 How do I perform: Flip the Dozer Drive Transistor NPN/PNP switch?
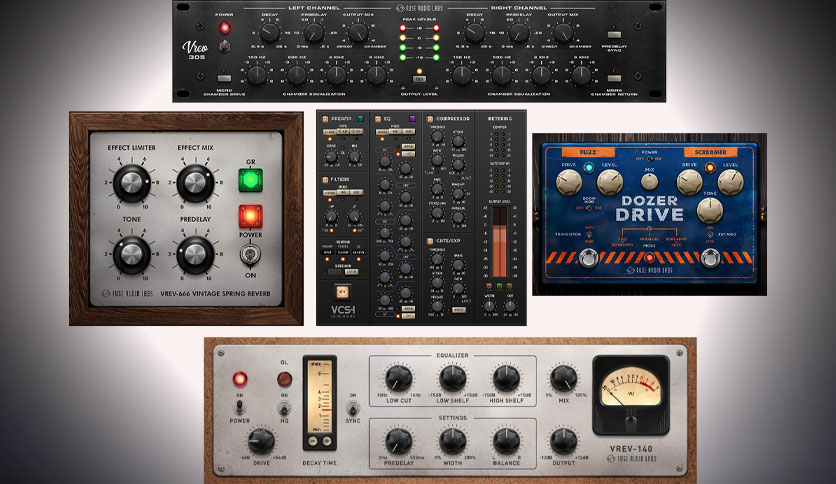(589, 234)
